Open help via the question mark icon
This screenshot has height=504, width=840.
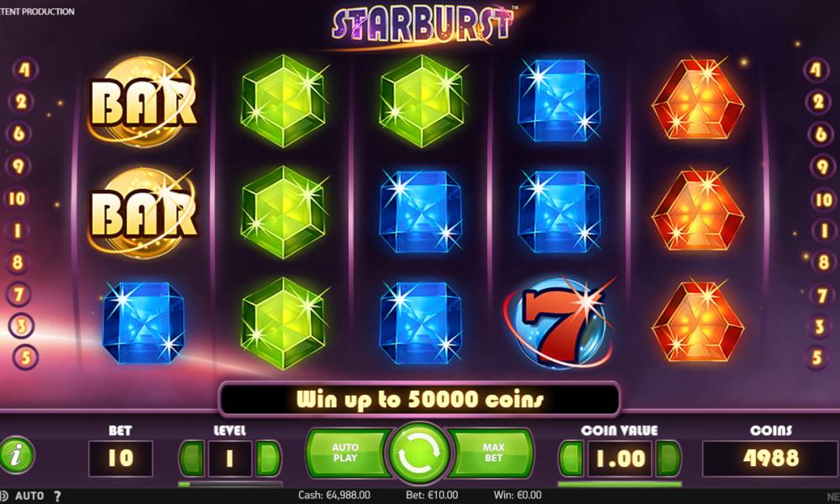pos(57,496)
